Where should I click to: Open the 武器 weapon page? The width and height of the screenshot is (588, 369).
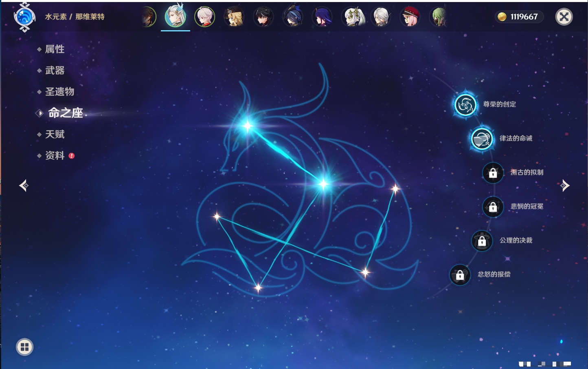(55, 71)
